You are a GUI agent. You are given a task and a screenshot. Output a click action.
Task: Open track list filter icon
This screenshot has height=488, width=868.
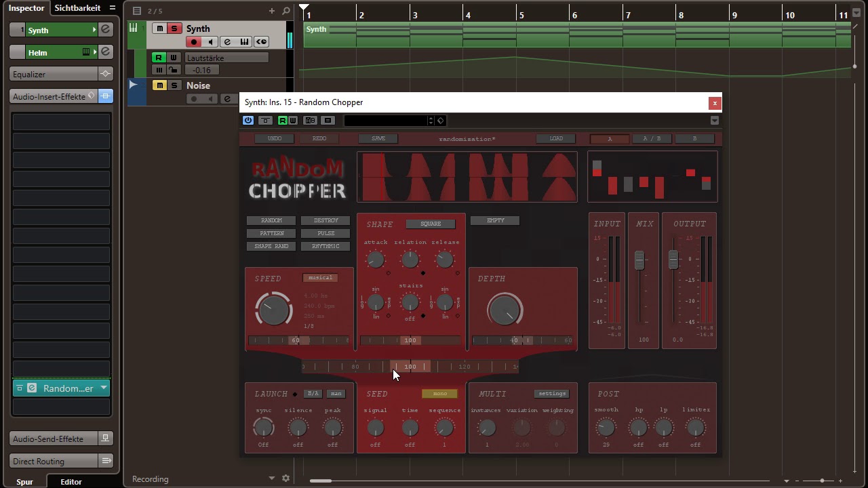(137, 11)
